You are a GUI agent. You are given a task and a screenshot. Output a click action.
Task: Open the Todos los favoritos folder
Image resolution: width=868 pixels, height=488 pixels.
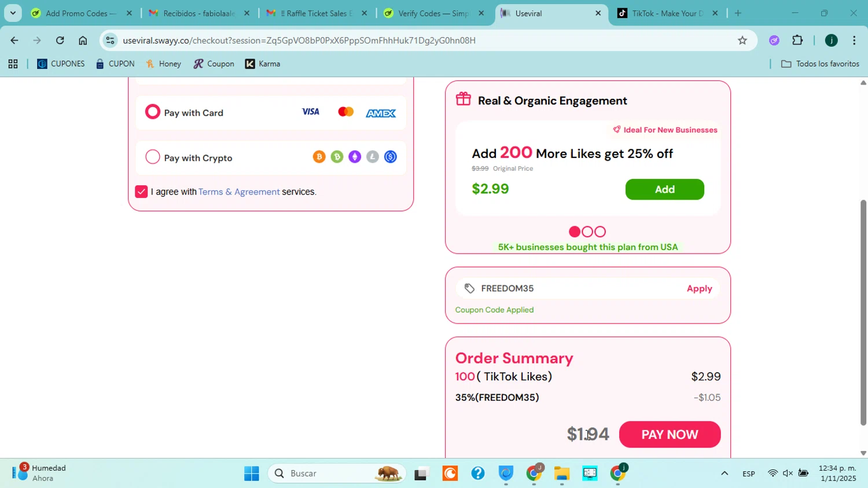[x=820, y=64]
